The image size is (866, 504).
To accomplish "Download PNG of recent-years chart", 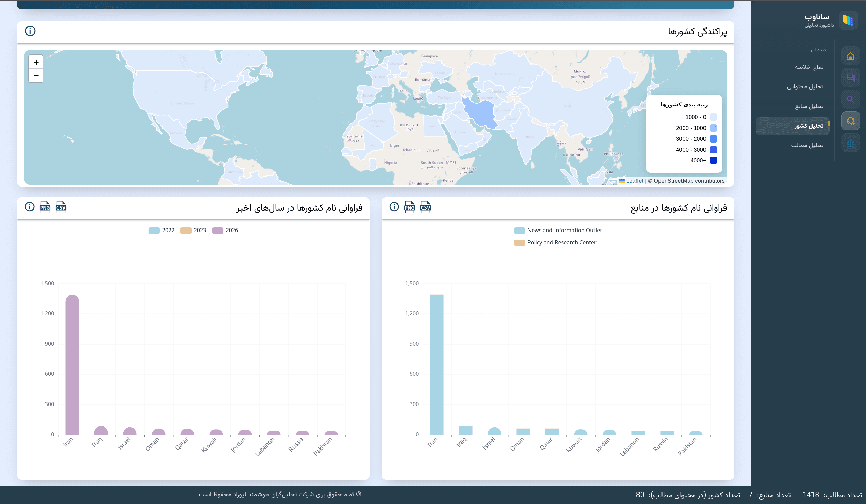I will pyautogui.click(x=45, y=207).
